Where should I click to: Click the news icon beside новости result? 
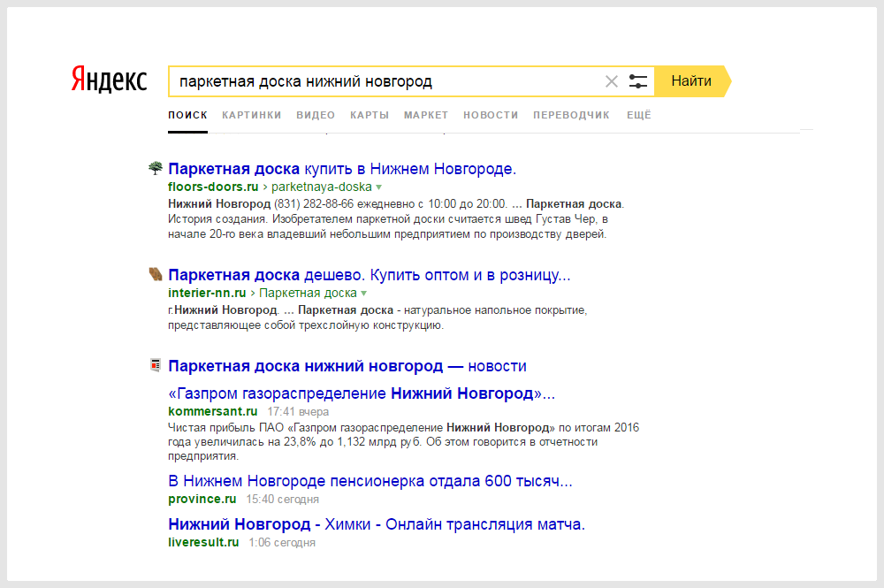[155, 365]
